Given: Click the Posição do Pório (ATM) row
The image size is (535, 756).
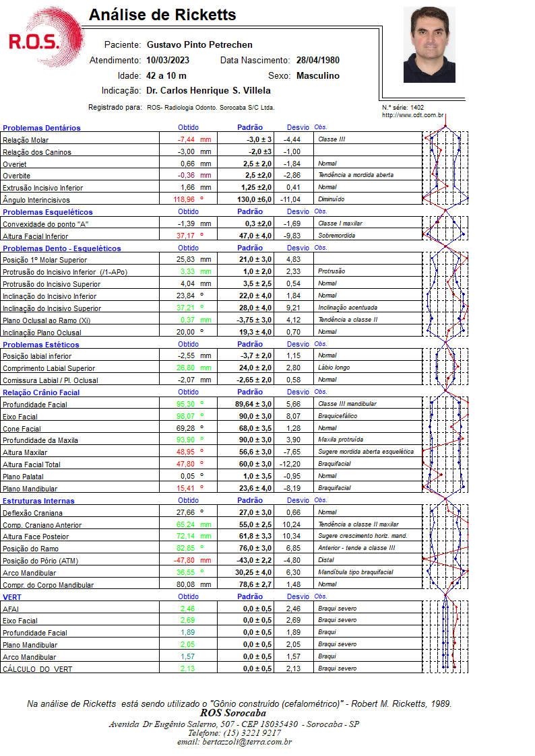Looking at the screenshot, I should pyautogui.click(x=210, y=560).
